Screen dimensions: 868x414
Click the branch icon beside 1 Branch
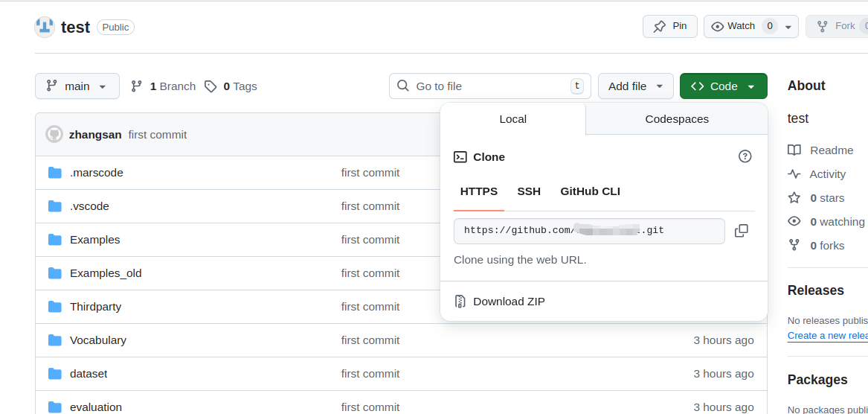click(x=136, y=86)
